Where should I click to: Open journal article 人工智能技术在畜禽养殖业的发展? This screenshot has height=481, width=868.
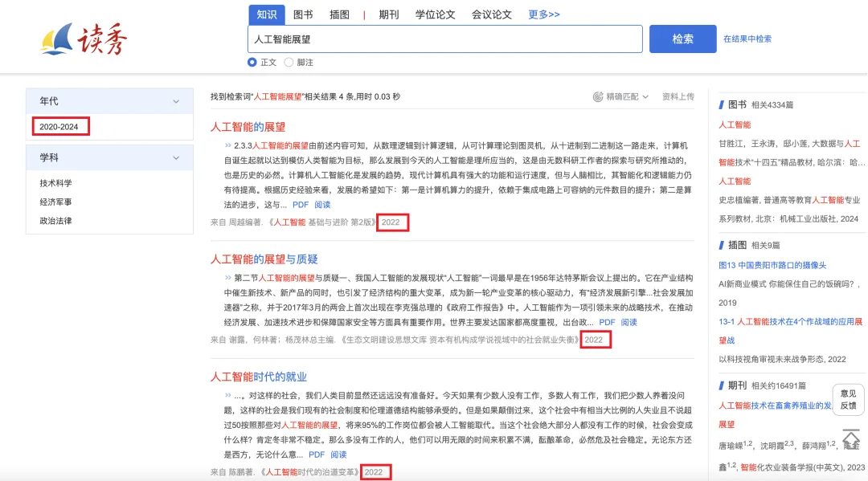coord(775,406)
